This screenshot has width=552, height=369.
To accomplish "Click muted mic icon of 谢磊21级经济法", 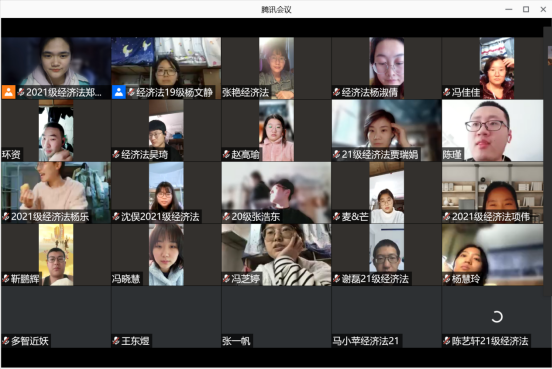I will pos(337,279).
